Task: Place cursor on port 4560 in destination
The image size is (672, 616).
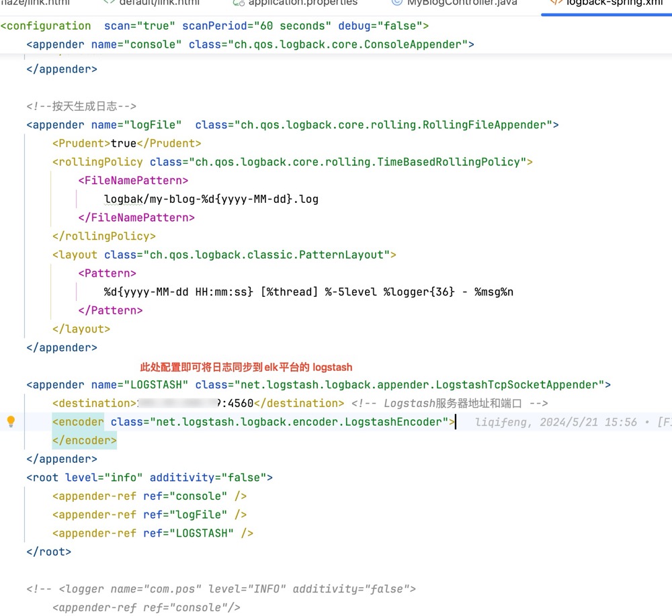Action: tap(239, 403)
